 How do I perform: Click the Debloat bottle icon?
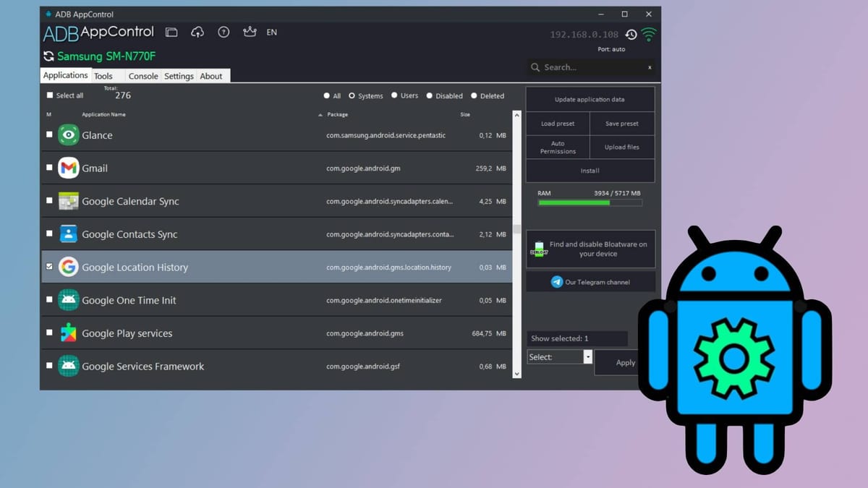click(539, 249)
